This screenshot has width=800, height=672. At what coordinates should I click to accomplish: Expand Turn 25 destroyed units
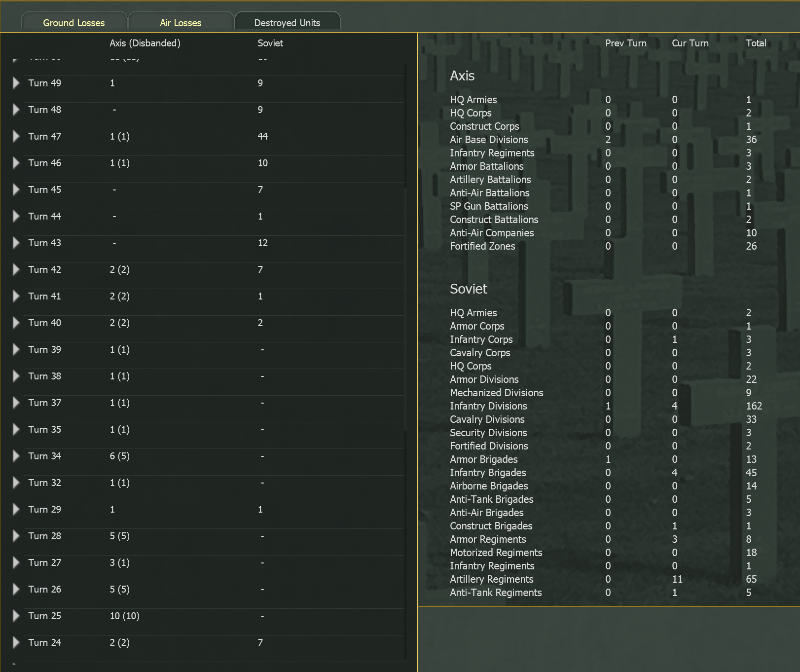pyautogui.click(x=16, y=616)
